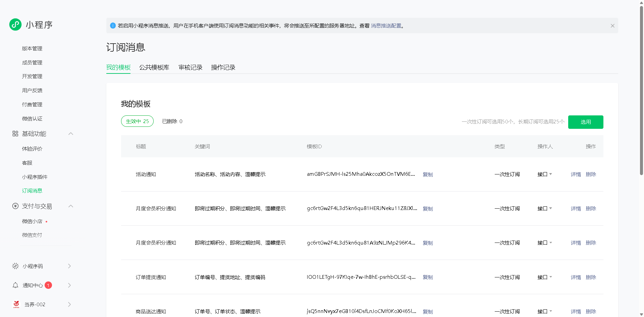Image resolution: width=644 pixels, height=317 pixels.
Task: Expand the 小程序码 menu arrow
Action: (x=69, y=266)
